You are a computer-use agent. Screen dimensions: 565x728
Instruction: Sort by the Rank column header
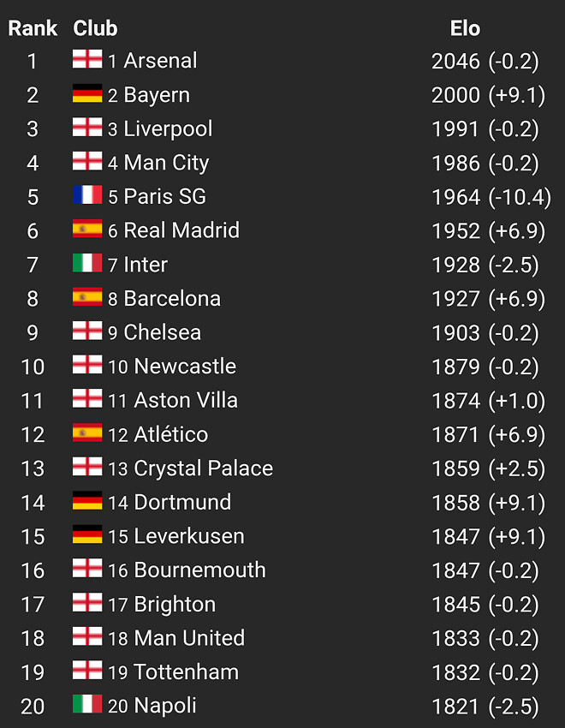33,28
